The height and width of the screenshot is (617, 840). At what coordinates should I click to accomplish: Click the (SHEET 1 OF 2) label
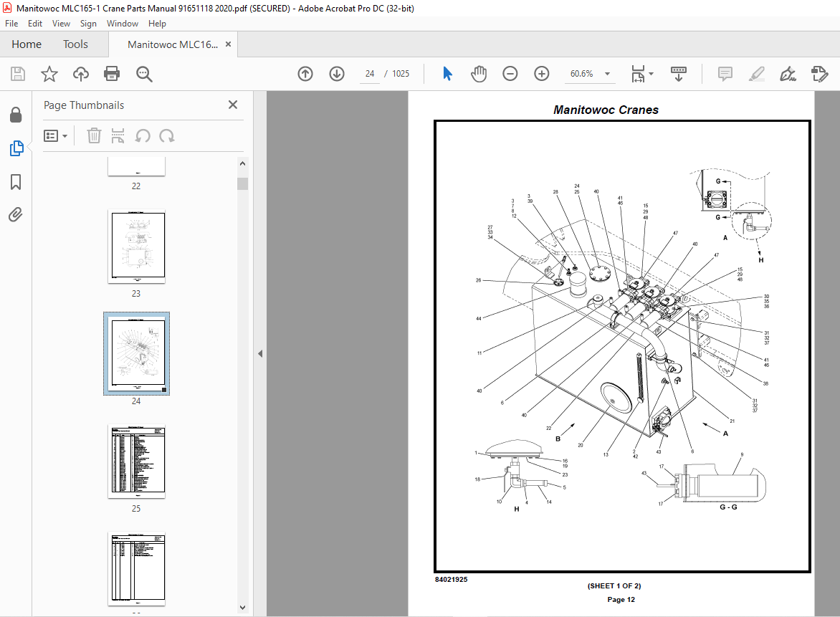click(x=614, y=586)
